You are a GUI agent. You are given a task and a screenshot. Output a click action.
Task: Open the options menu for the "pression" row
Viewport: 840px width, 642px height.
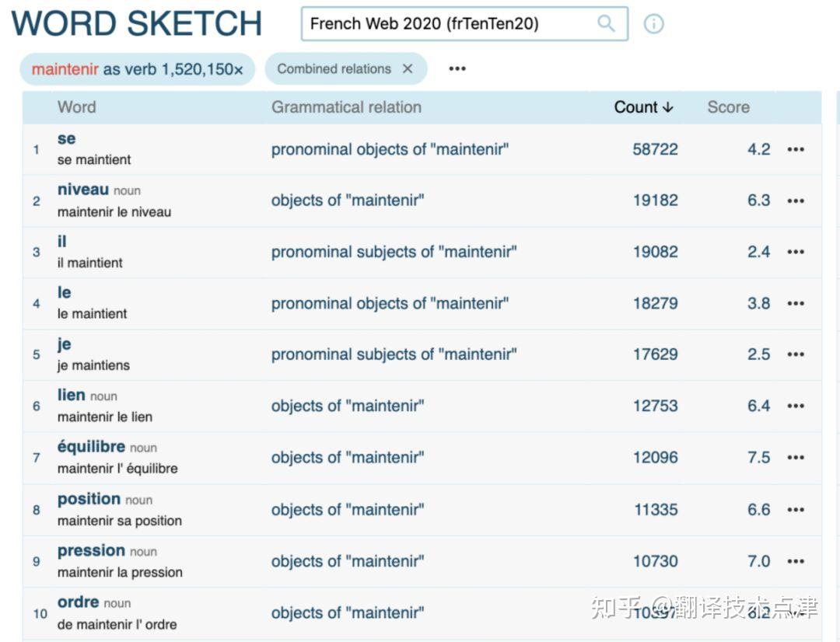pos(796,560)
